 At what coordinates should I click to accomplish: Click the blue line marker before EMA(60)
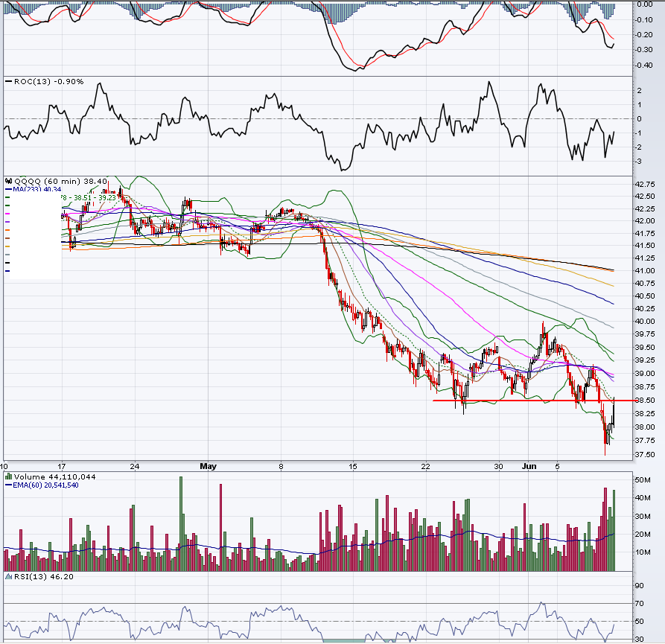click(x=8, y=485)
